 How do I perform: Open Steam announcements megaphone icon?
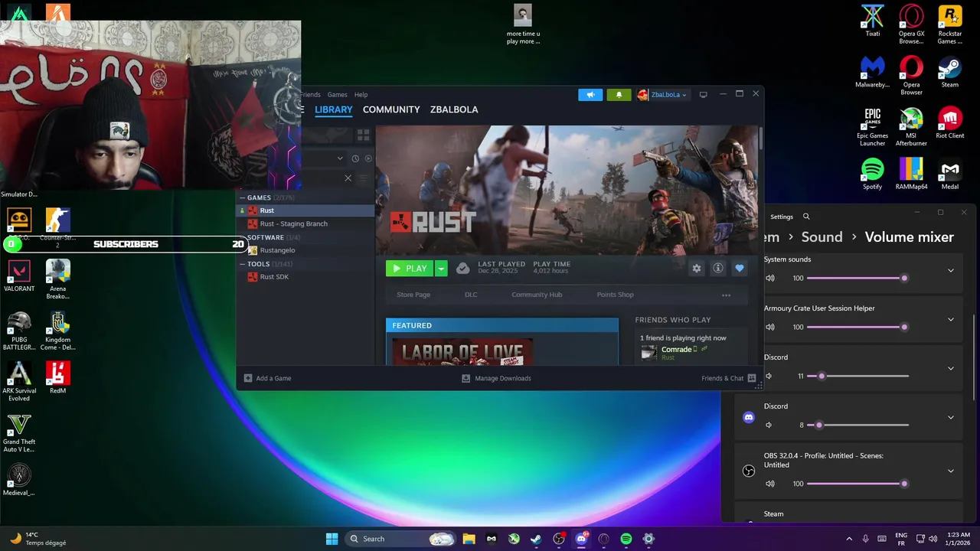pos(590,95)
